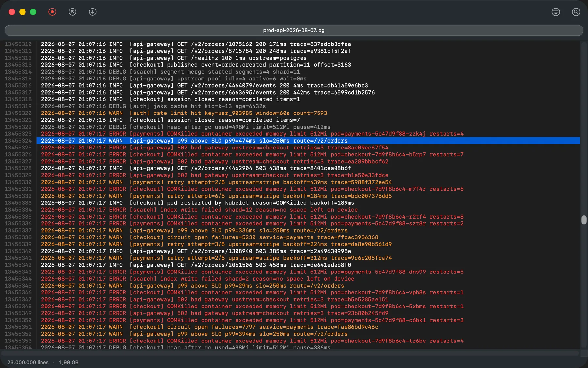This screenshot has height=368, width=588.
Task: Open the search magnifier icon
Action: 576,12
